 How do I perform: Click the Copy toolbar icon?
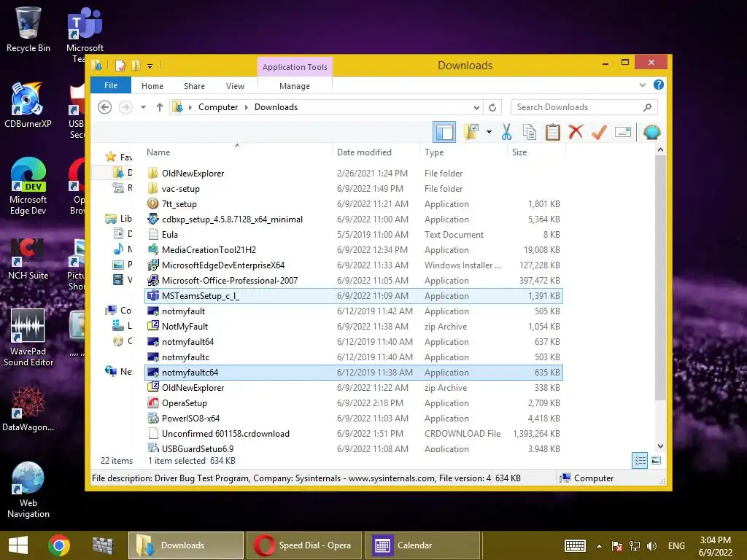[x=530, y=132]
